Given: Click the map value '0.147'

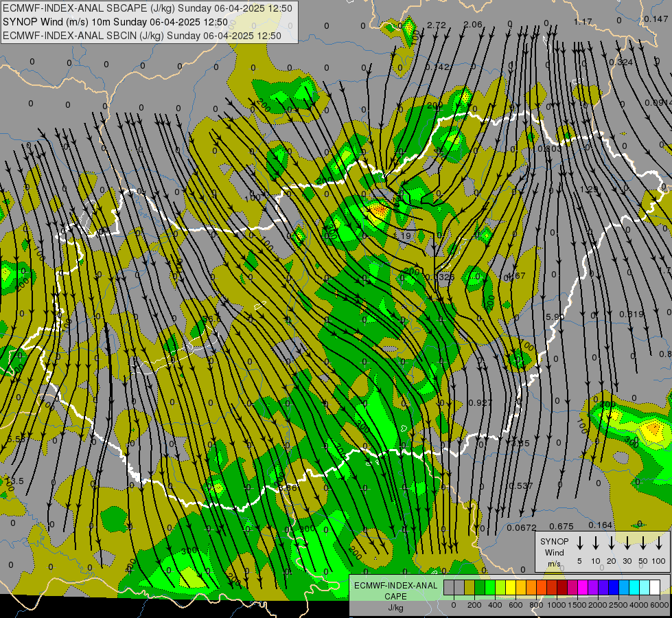Looking at the screenshot, I should pos(656,19).
